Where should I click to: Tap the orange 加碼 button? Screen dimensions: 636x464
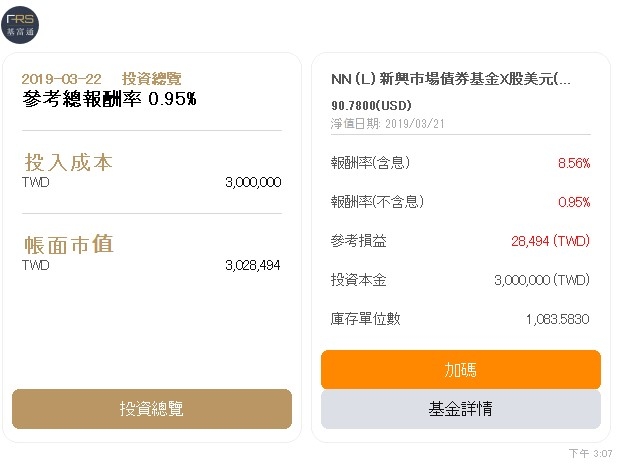point(461,370)
